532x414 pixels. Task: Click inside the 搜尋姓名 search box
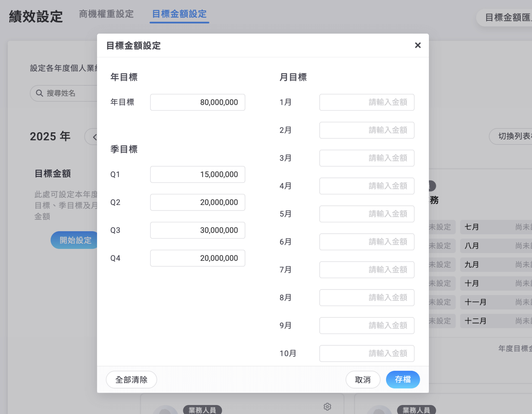pyautogui.click(x=66, y=93)
